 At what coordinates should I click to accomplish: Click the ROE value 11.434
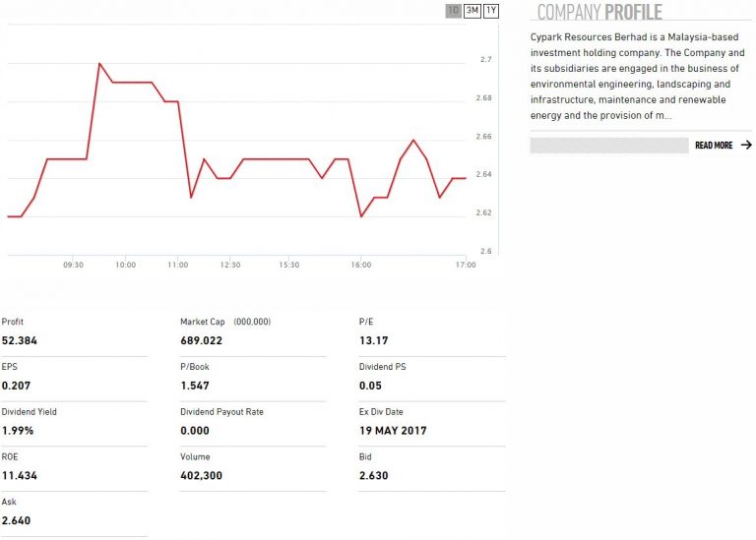[x=19, y=476]
